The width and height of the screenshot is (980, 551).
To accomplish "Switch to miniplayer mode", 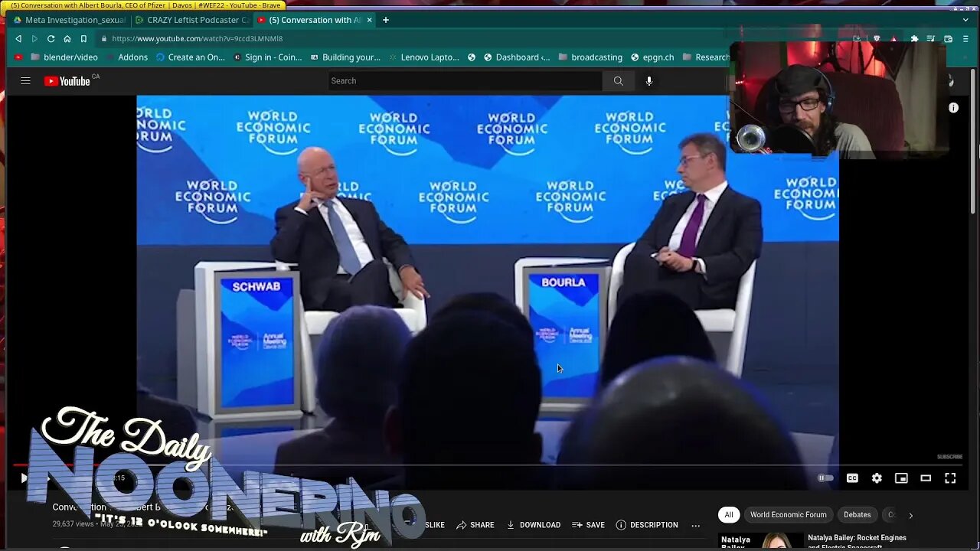I will click(x=901, y=478).
